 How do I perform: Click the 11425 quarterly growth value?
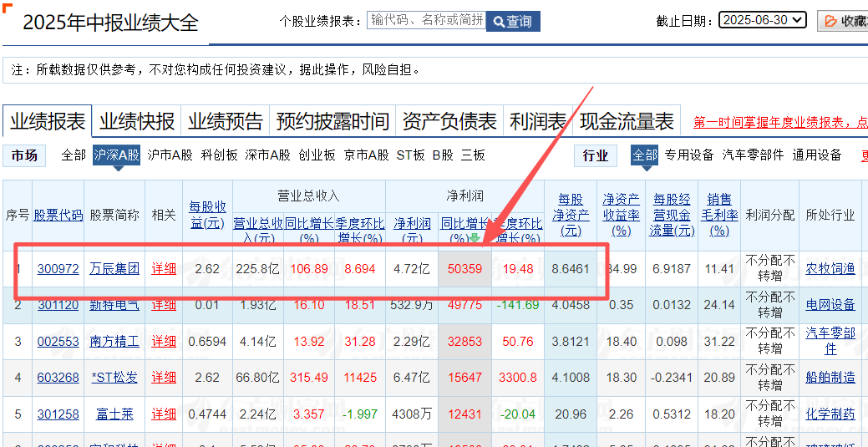coord(360,378)
